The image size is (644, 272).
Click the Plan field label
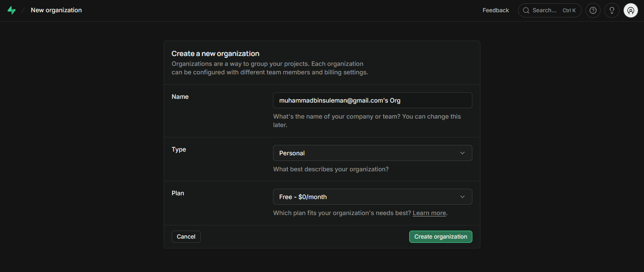pyautogui.click(x=178, y=193)
